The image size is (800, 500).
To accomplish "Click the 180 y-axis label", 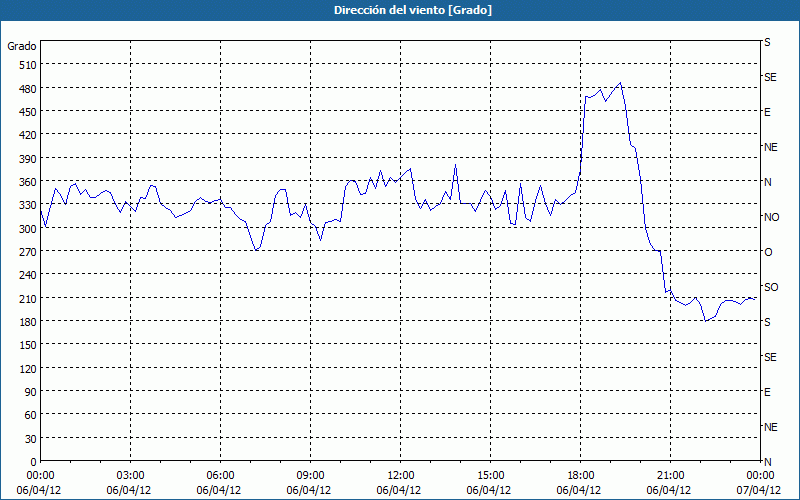I will tap(29, 322).
